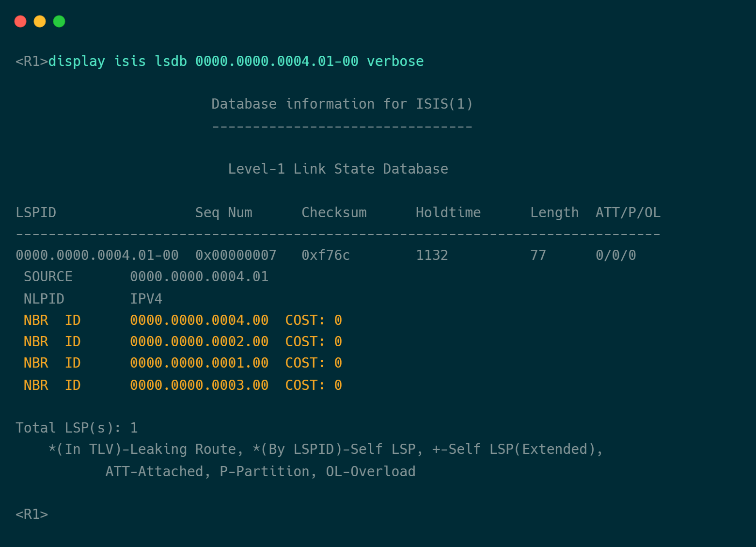Click the word verbose in the command
The height and width of the screenshot is (547, 756).
[395, 61]
